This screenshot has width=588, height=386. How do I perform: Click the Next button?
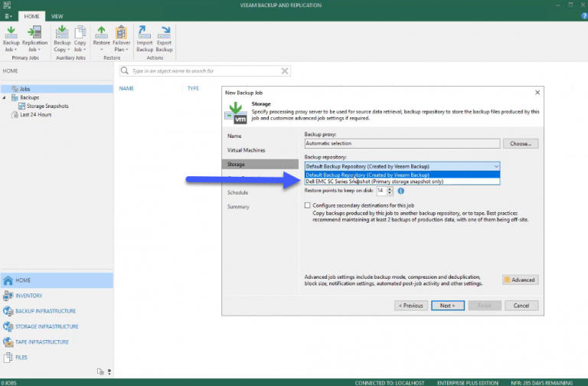tap(447, 306)
